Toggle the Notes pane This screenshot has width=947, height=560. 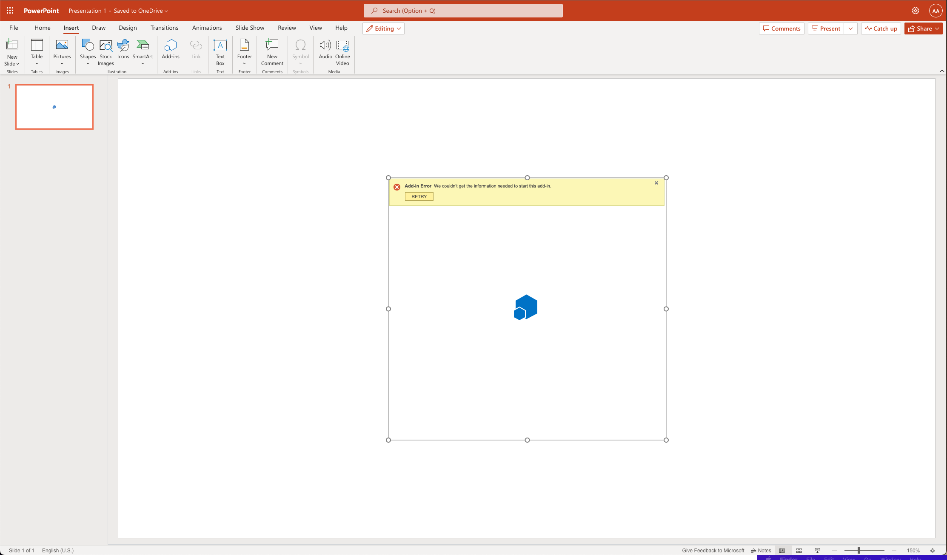[761, 550]
